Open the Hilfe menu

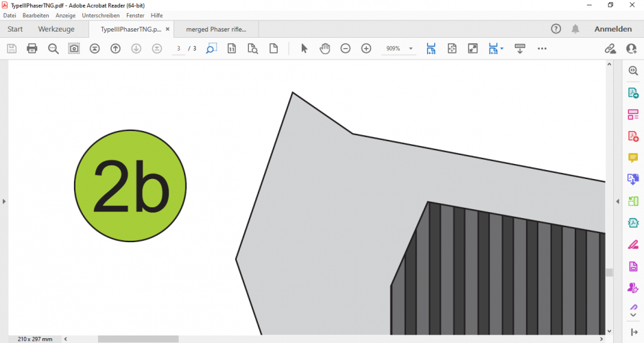point(156,15)
